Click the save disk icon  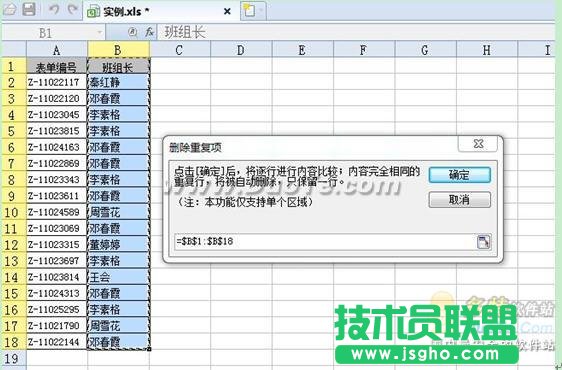tap(29, 9)
